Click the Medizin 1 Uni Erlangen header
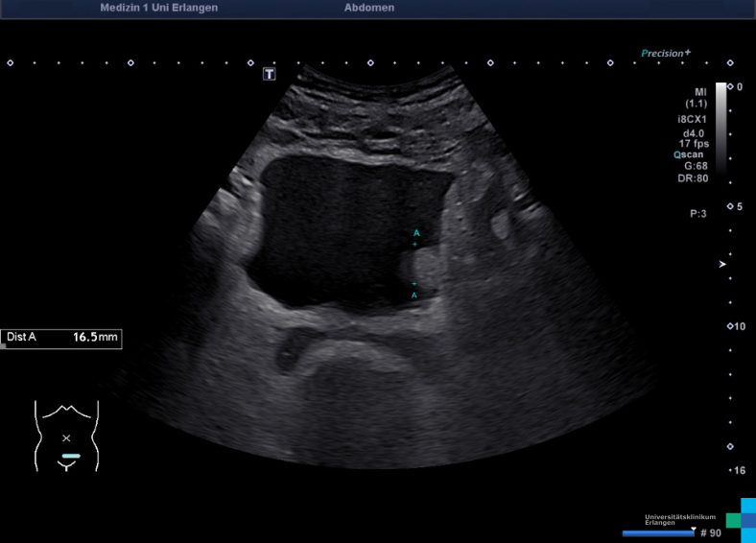 158,8
